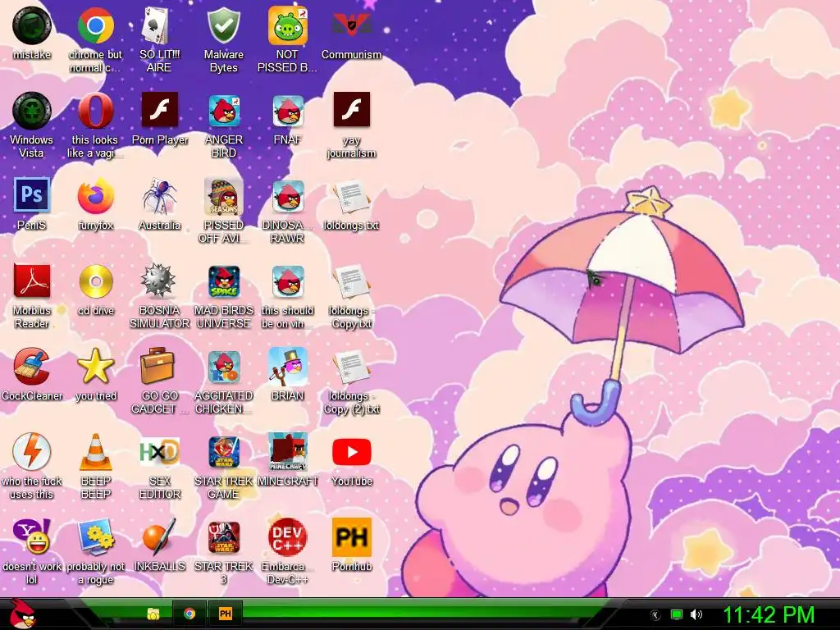Open the folder icon in the taskbar
Screen dimensions: 840x630
click(x=153, y=614)
